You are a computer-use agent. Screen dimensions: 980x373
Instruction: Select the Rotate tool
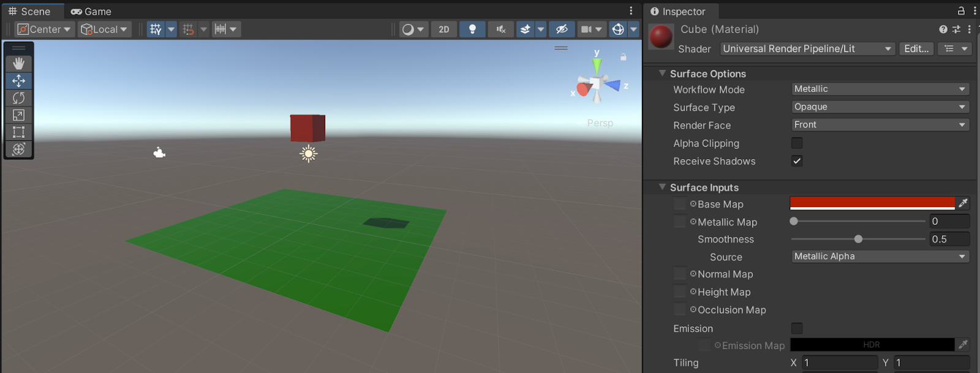click(18, 98)
